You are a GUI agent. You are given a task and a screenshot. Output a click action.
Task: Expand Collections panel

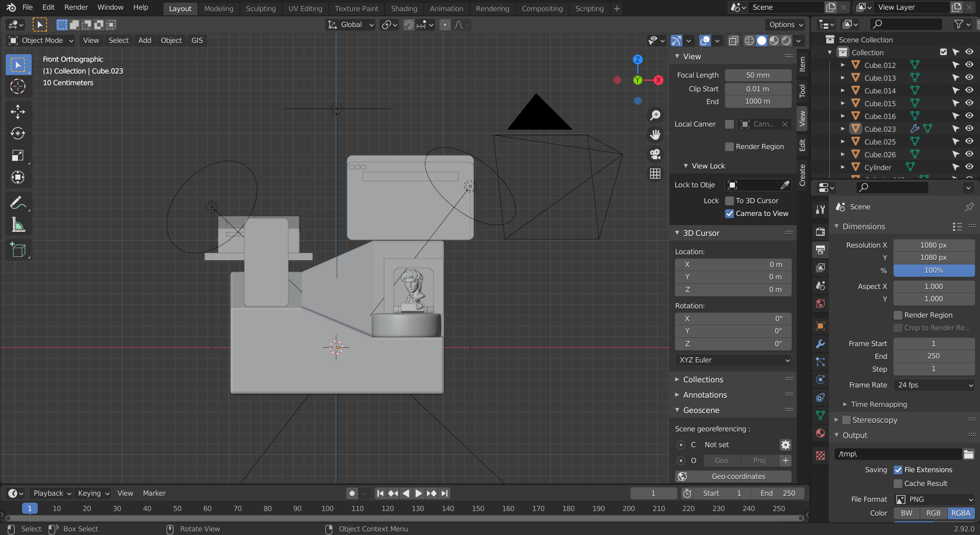click(703, 379)
